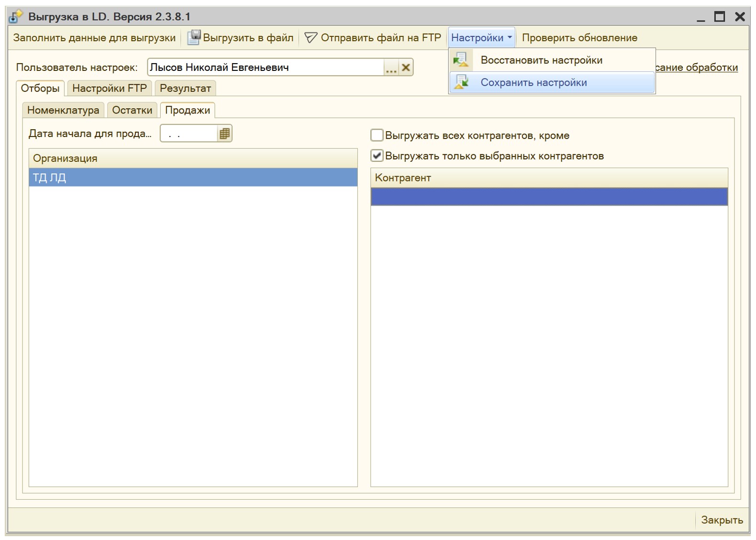This screenshot has width=756, height=540.
Task: Collapse the Настройки dropdown menu
Action: 481,37
